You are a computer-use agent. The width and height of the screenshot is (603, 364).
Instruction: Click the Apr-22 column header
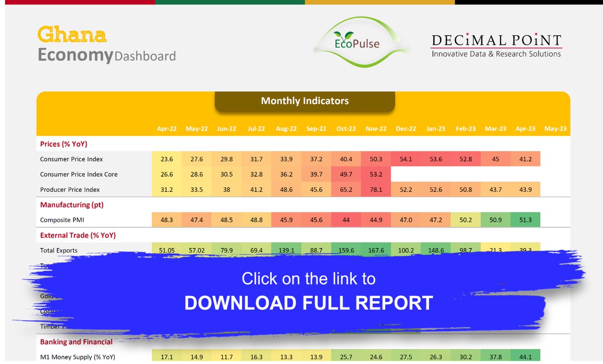coord(167,129)
